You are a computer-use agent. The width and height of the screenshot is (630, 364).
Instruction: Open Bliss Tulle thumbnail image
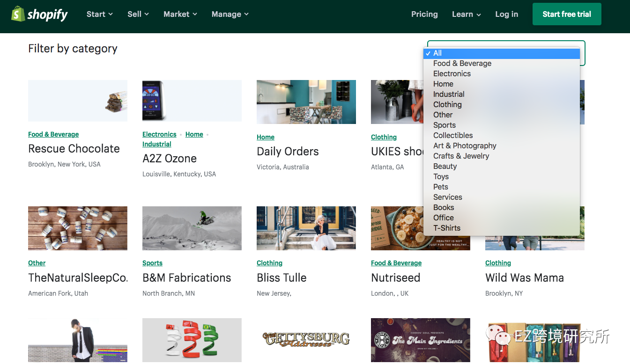click(x=306, y=228)
